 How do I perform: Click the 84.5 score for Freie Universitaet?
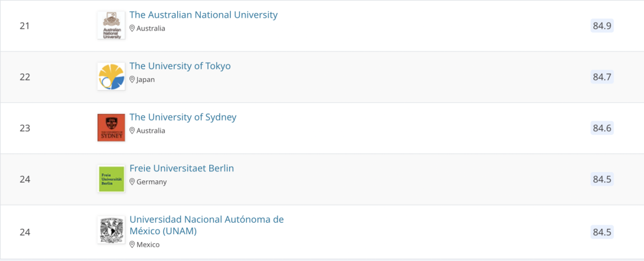(x=602, y=179)
